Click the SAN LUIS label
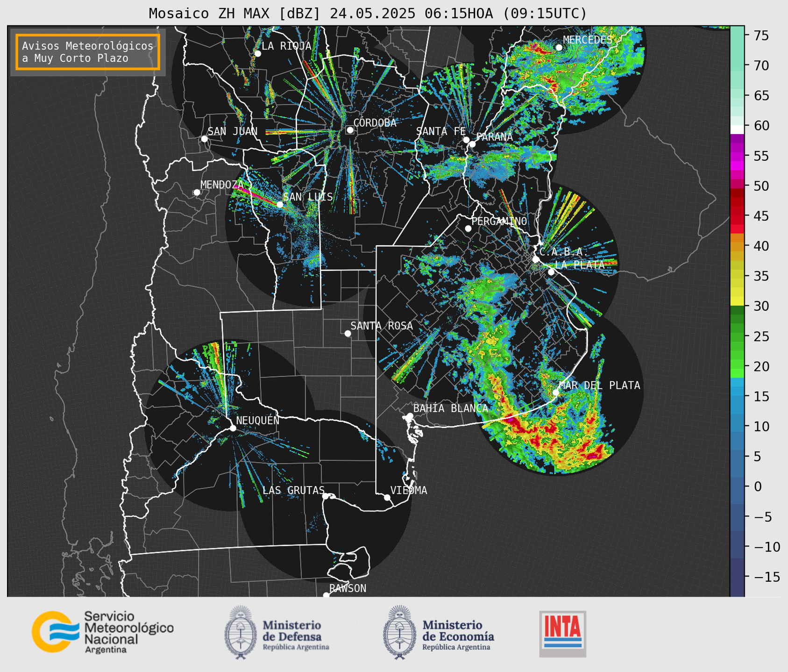The width and height of the screenshot is (788, 672). 308,197
